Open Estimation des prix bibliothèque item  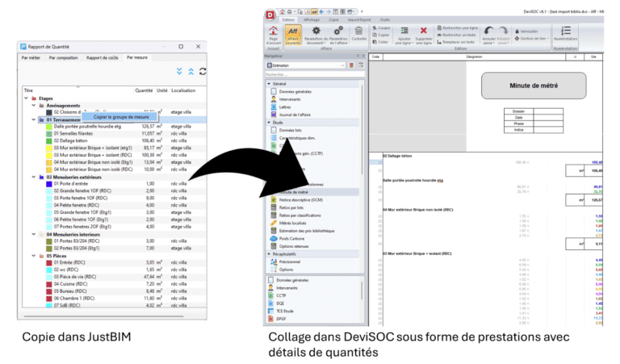pos(307,231)
